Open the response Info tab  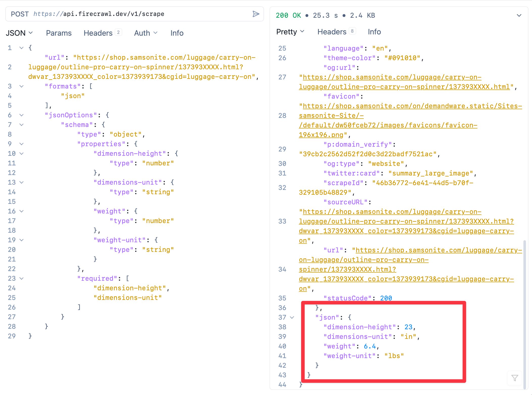click(374, 32)
